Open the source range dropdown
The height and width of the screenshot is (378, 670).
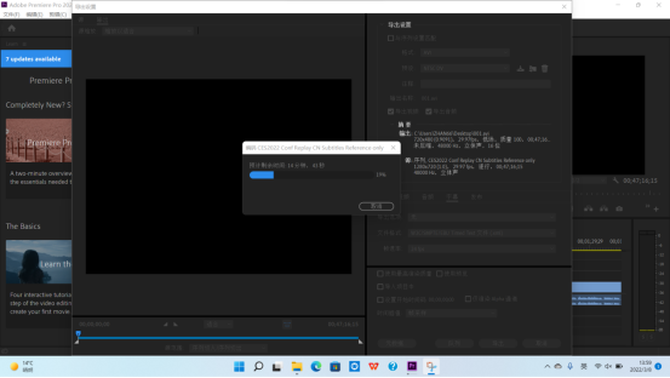coord(228,348)
